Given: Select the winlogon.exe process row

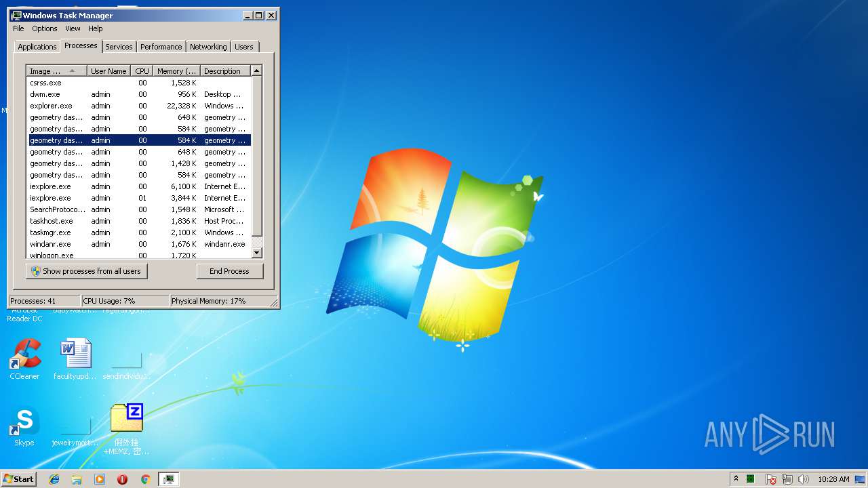Looking at the screenshot, I should (x=139, y=255).
